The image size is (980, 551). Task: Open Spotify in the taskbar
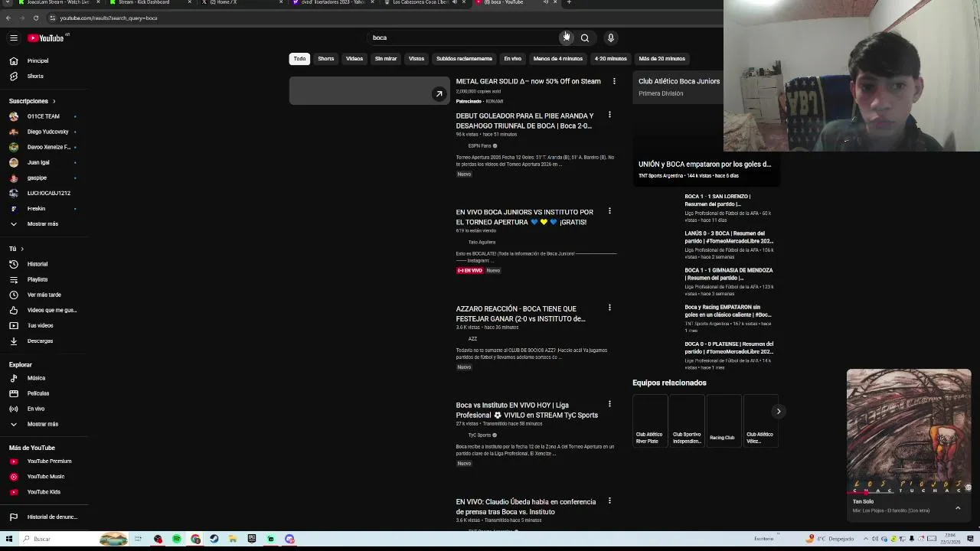pyautogui.click(x=177, y=539)
